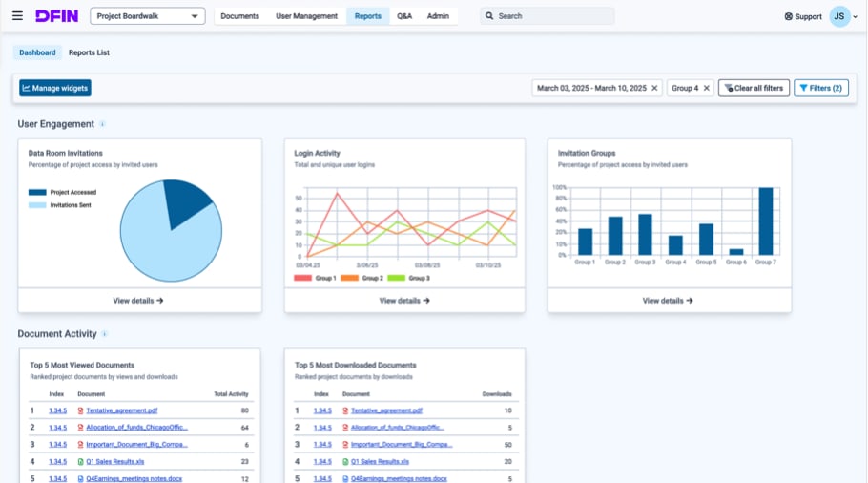Click the Project Accessed legend swatch
Image resolution: width=868 pixels, height=483 pixels.
37,192
